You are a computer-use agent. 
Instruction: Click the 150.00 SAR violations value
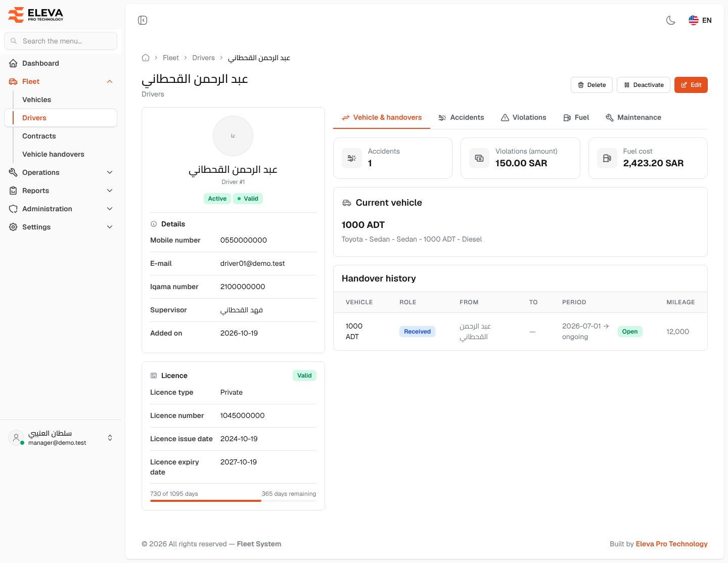[x=521, y=163]
